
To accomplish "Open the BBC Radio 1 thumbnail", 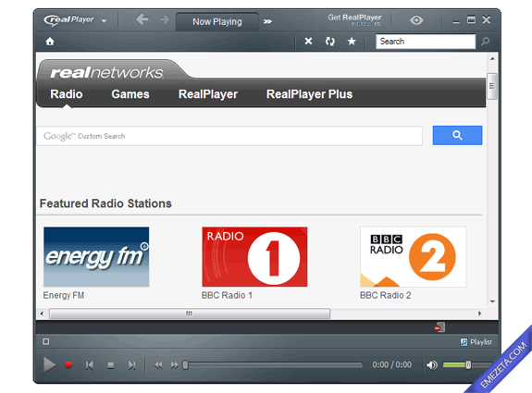I will point(254,257).
